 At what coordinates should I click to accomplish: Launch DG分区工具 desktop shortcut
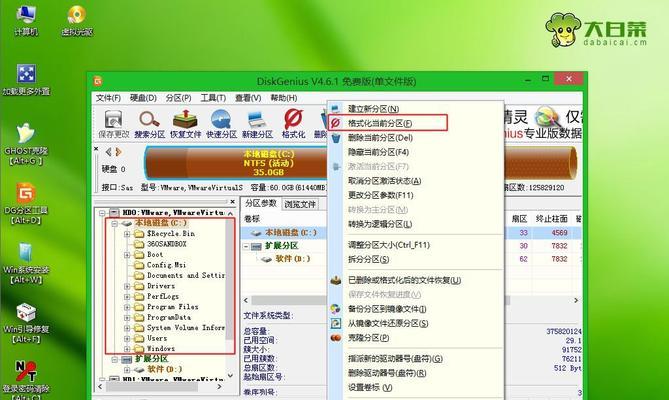(x=26, y=203)
